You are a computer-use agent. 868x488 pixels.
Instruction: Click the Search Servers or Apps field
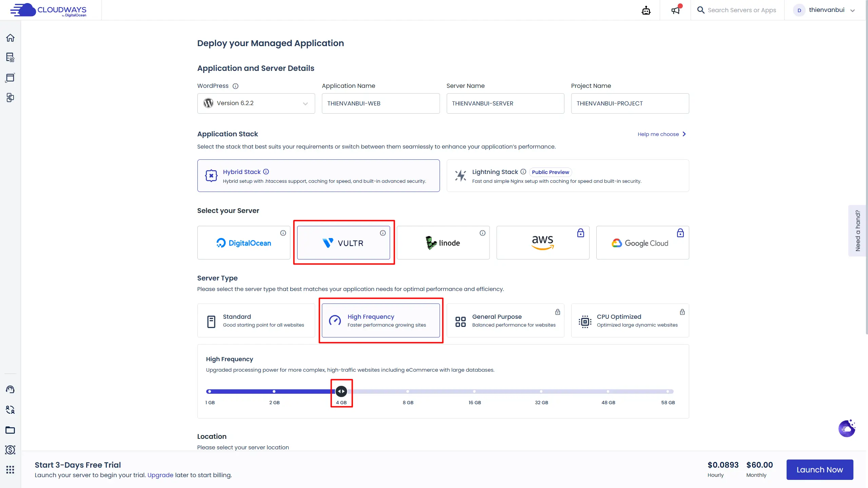tap(742, 10)
